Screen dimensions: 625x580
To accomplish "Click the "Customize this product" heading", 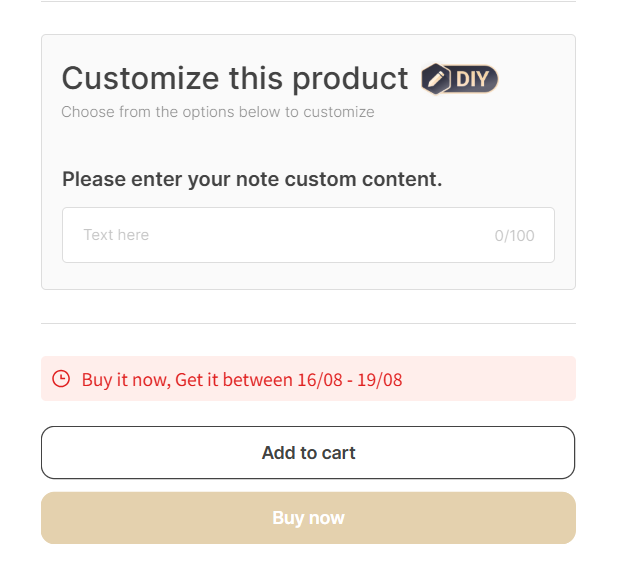I will [x=235, y=78].
